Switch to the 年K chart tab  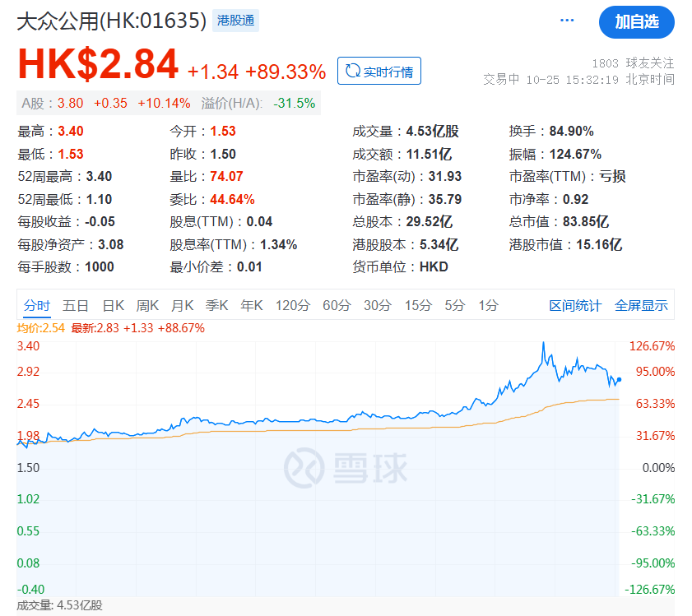coord(251,305)
